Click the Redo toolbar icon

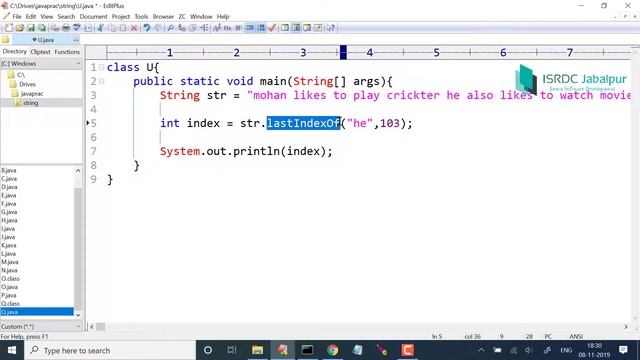click(158, 28)
